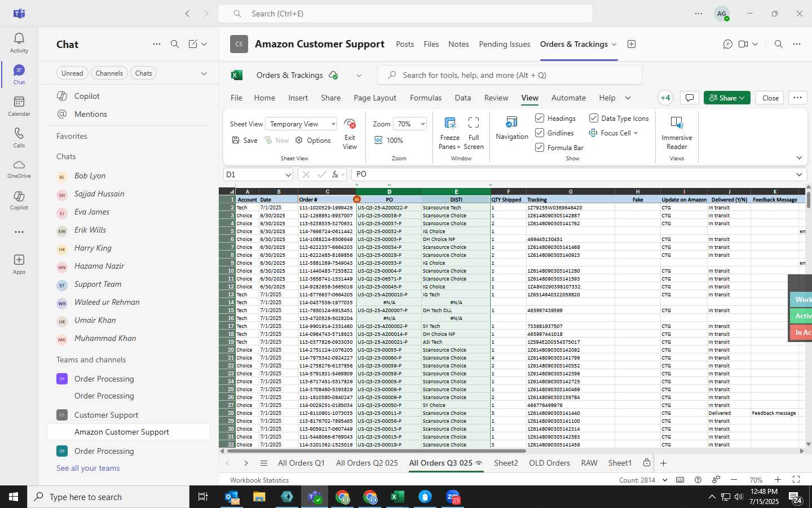Click the Exit View icon in ribbon
Viewport: 812px width, 508px height.
(x=350, y=134)
